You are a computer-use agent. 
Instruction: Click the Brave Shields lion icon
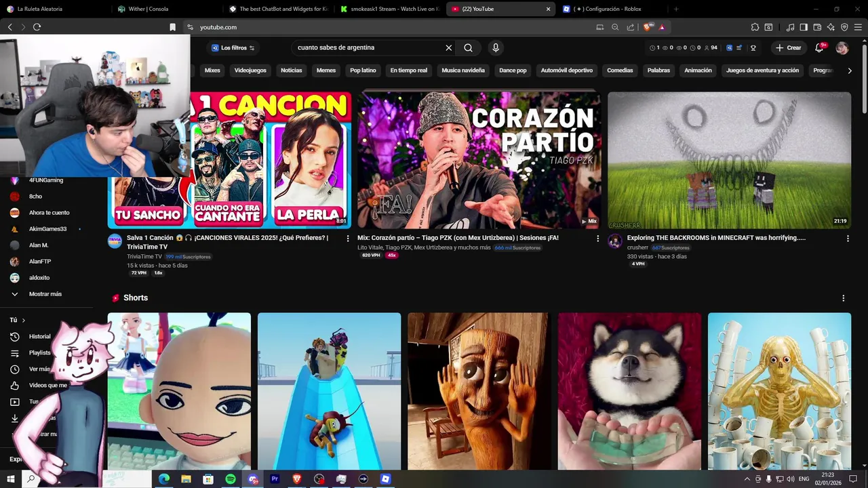(x=648, y=27)
